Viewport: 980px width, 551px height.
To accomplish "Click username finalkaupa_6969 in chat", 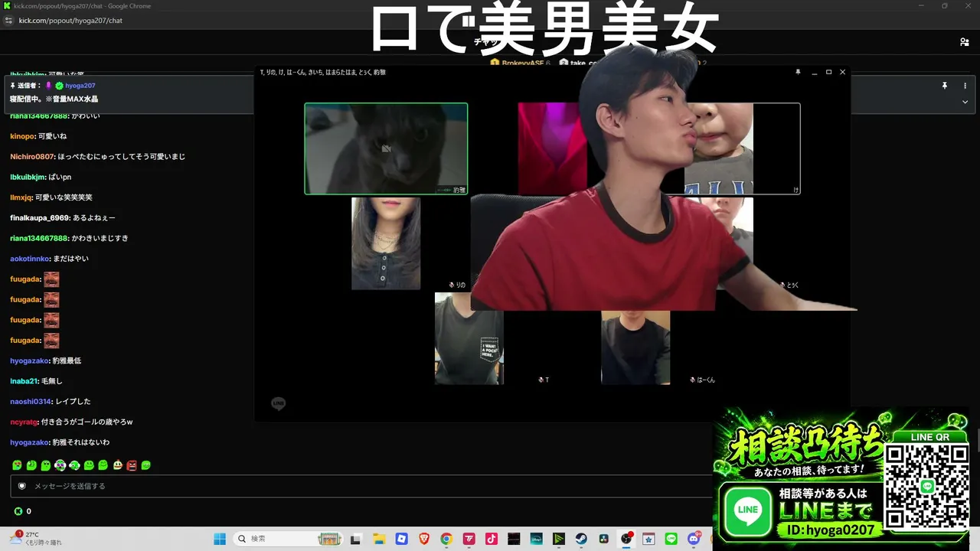I will click(x=40, y=218).
